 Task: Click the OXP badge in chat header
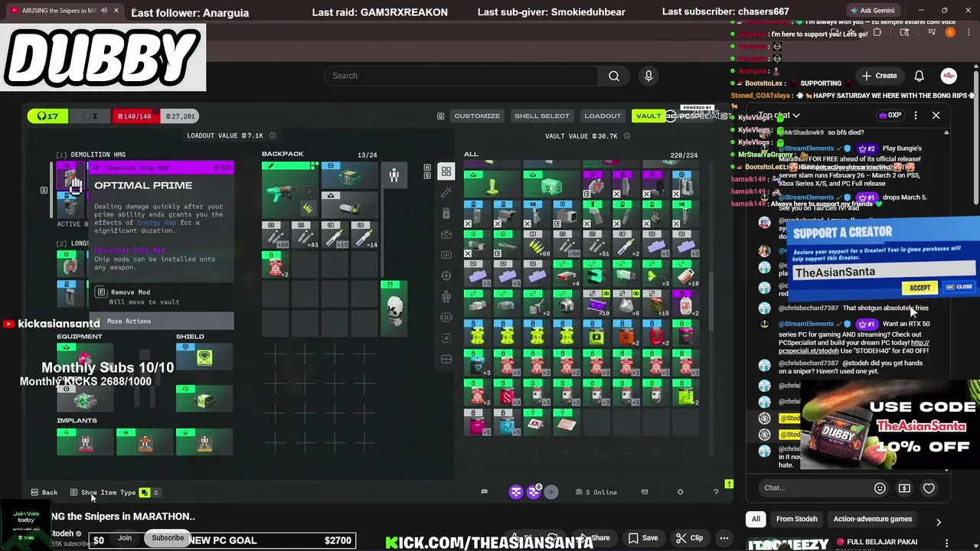click(890, 116)
